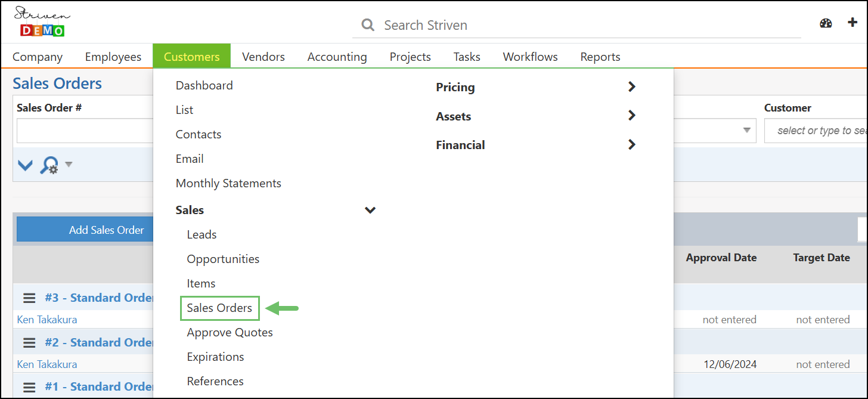This screenshot has height=399, width=868.
Task: Open order #1 - Standard Order link
Action: pos(99,386)
